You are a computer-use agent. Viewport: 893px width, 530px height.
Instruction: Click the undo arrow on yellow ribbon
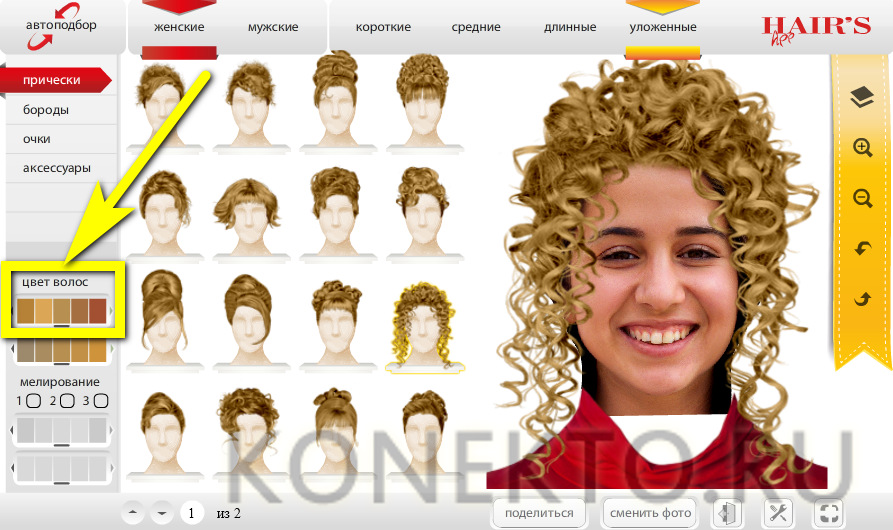[862, 249]
